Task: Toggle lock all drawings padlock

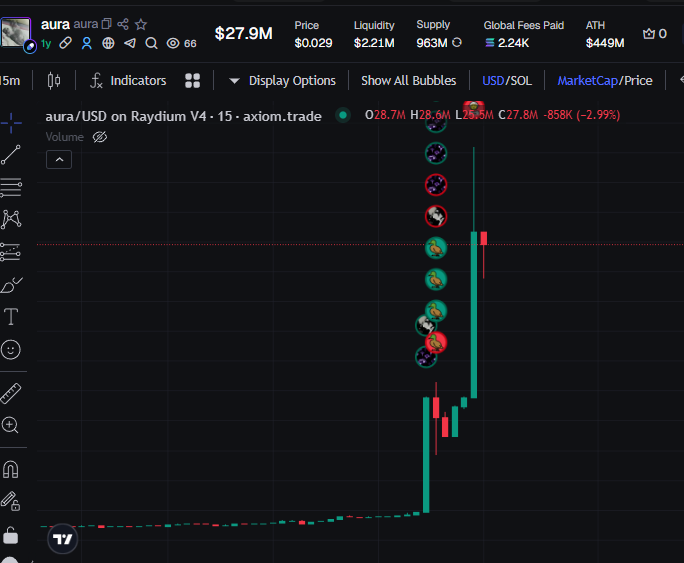Action: (10, 535)
